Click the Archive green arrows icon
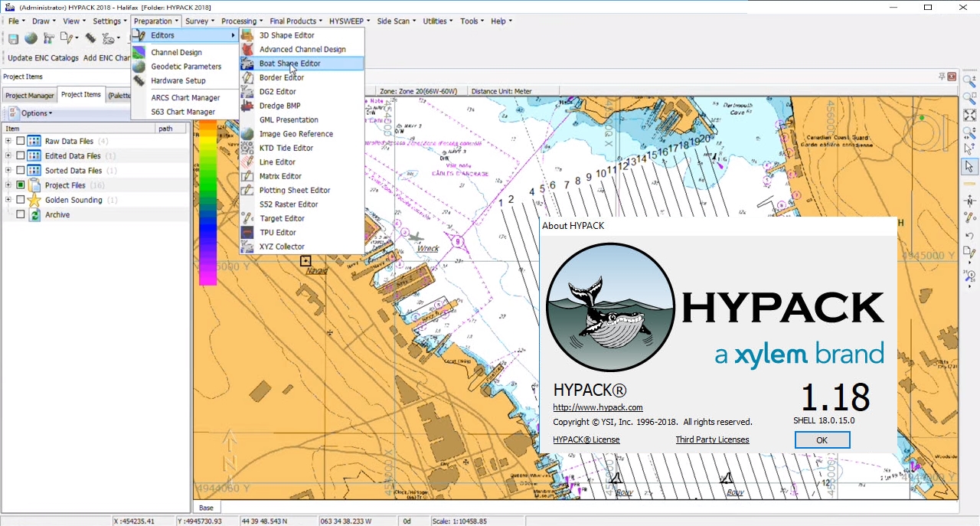Viewport: 980px width, 526px height. 34,214
